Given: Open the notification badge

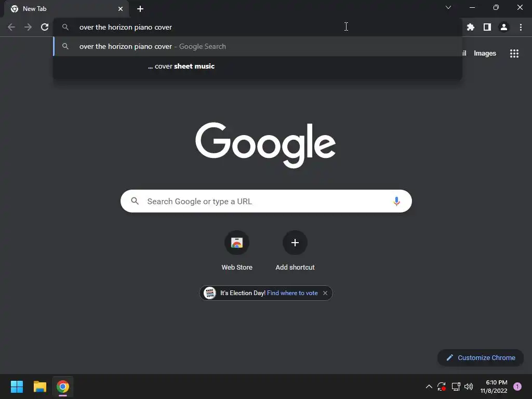Looking at the screenshot, I should 517,387.
